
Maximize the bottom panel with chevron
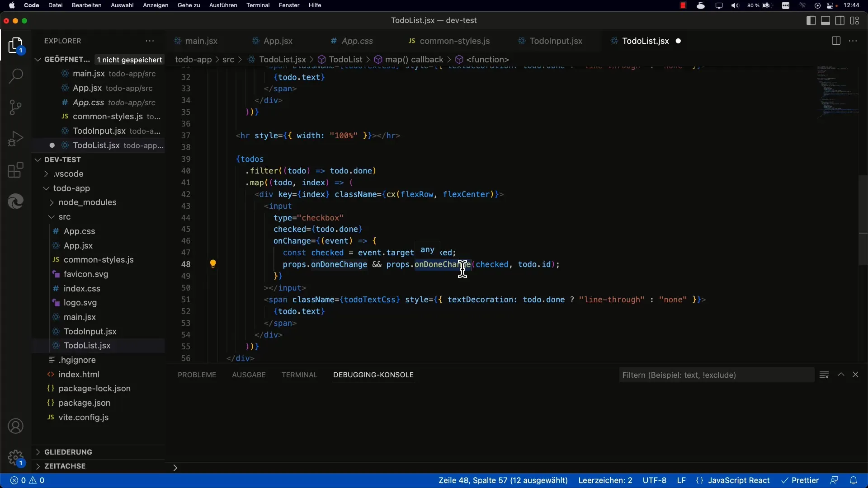[x=841, y=375]
